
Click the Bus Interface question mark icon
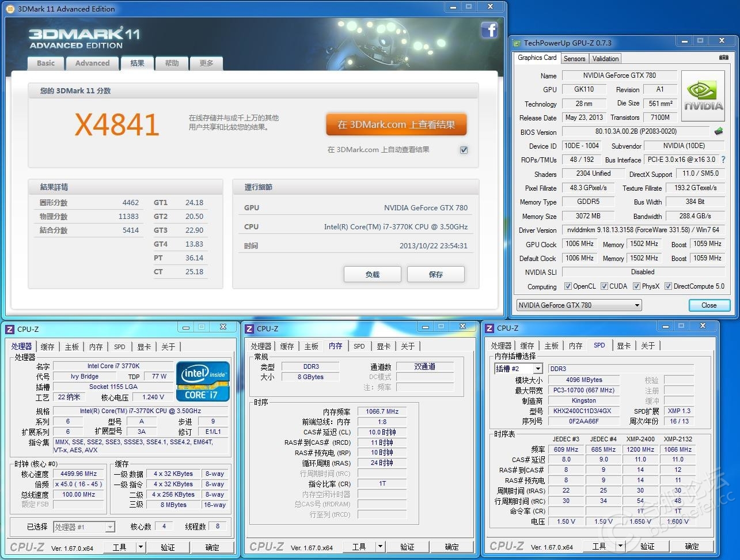[723, 160]
